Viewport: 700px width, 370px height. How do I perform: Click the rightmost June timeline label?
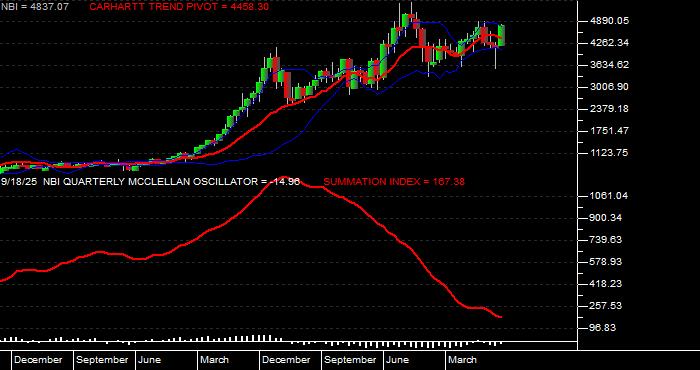point(397,360)
